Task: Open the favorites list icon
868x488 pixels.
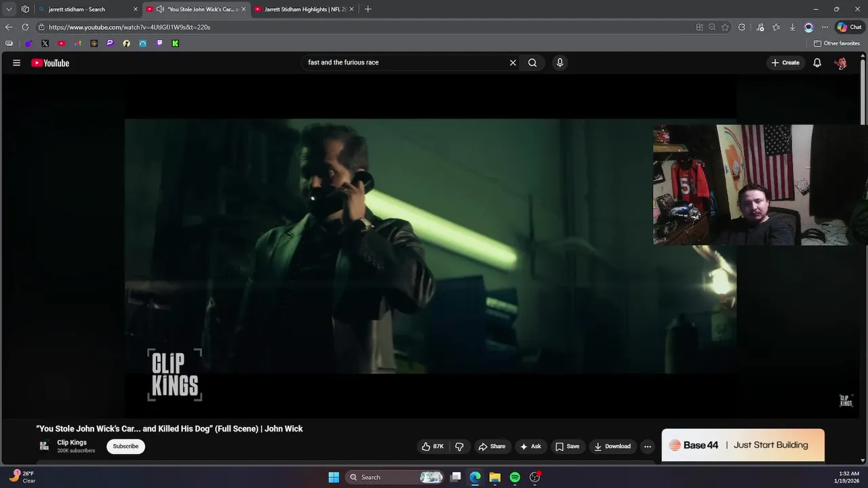Action: (776, 27)
